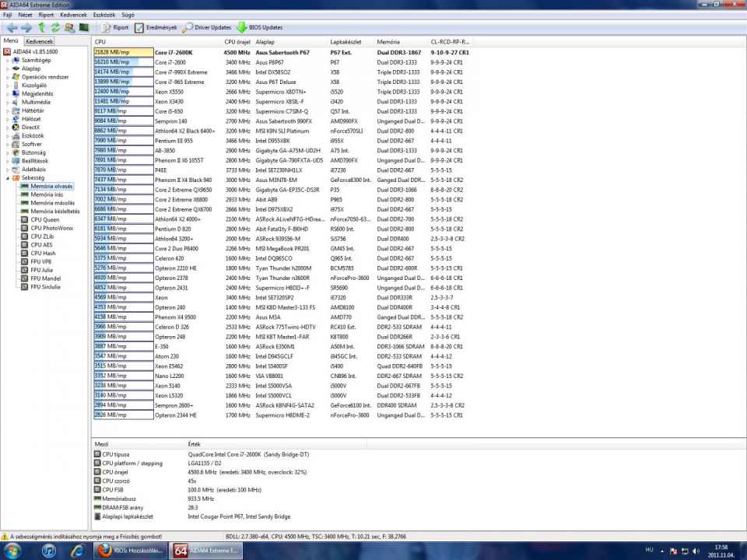Select the CPU Hash benchmark icon
Image resolution: width=747 pixels, height=560 pixels.
pyautogui.click(x=25, y=254)
